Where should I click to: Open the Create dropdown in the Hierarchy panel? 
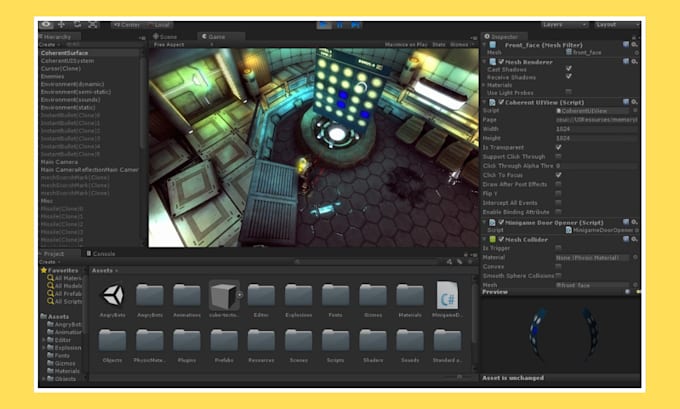49,44
